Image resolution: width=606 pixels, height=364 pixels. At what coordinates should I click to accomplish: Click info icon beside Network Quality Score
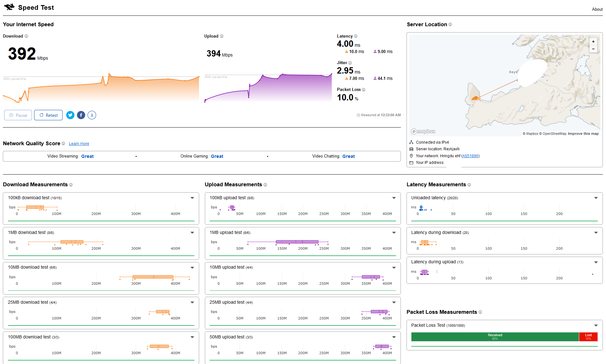click(63, 144)
